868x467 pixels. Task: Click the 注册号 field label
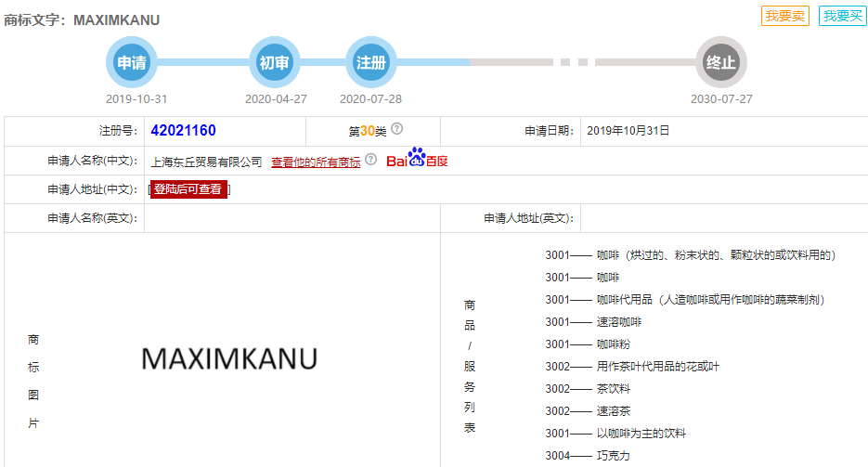118,131
